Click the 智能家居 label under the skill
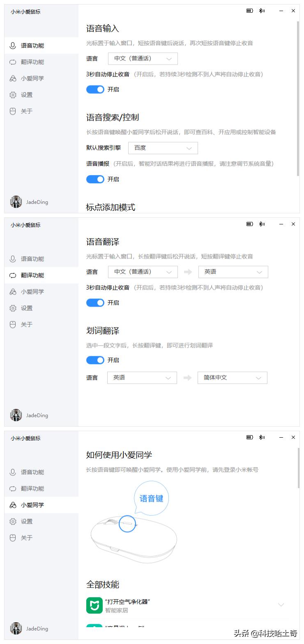Screen dimensions: 304x644 click(x=116, y=611)
